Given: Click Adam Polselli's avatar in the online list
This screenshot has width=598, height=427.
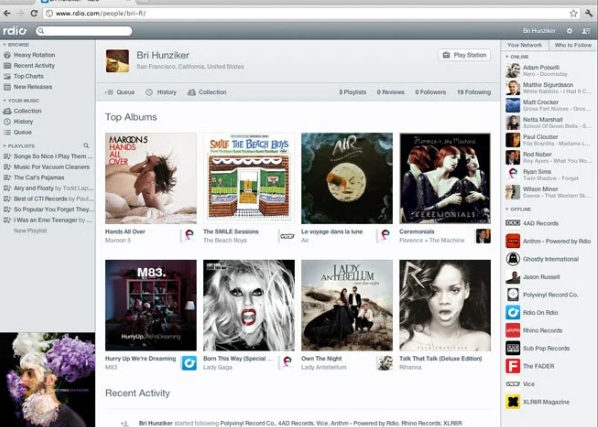Looking at the screenshot, I should click(x=513, y=71).
